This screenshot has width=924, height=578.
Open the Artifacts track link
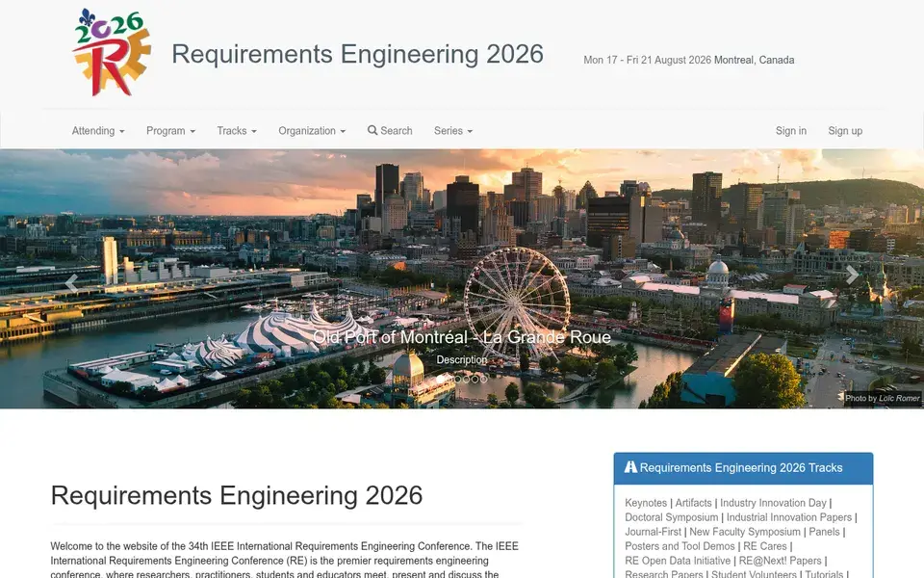click(x=693, y=503)
